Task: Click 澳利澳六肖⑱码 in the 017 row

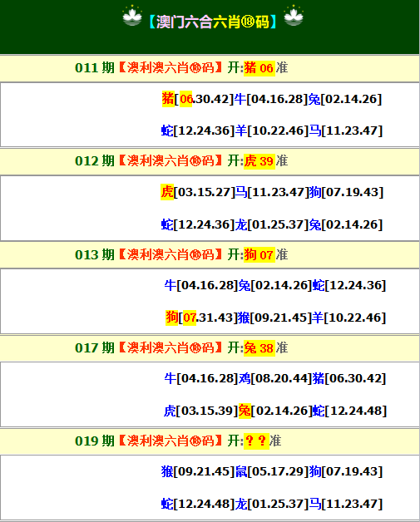Action: pyautogui.click(x=170, y=348)
